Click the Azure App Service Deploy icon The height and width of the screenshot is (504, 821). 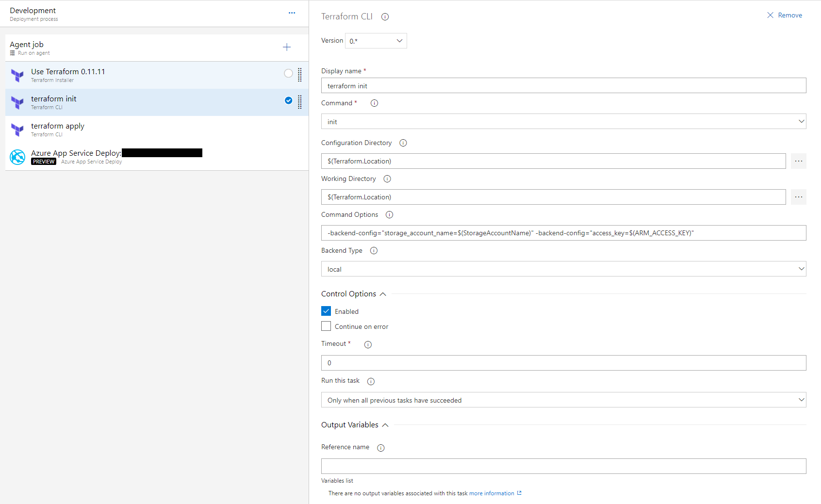click(x=17, y=157)
